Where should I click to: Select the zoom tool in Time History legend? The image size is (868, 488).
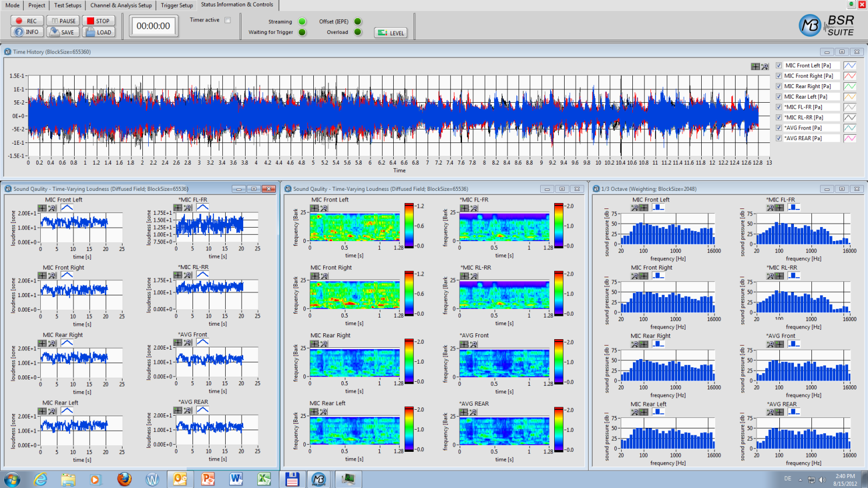click(765, 67)
